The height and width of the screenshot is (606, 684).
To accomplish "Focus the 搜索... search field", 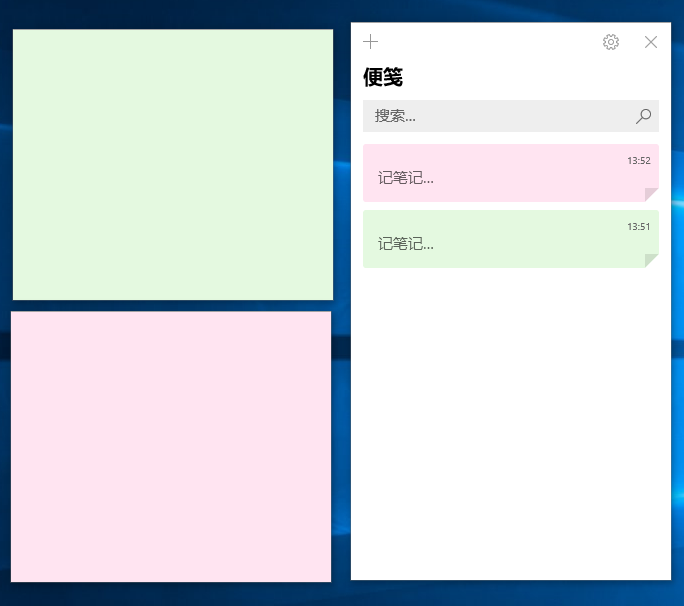I will (x=511, y=116).
